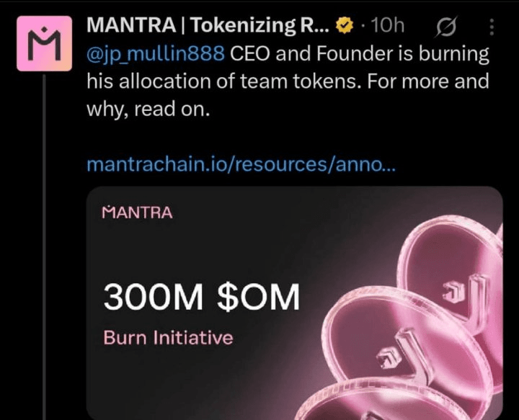Click the Burn Initiative subtitle
The width and height of the screenshot is (519, 420).
[168, 336]
